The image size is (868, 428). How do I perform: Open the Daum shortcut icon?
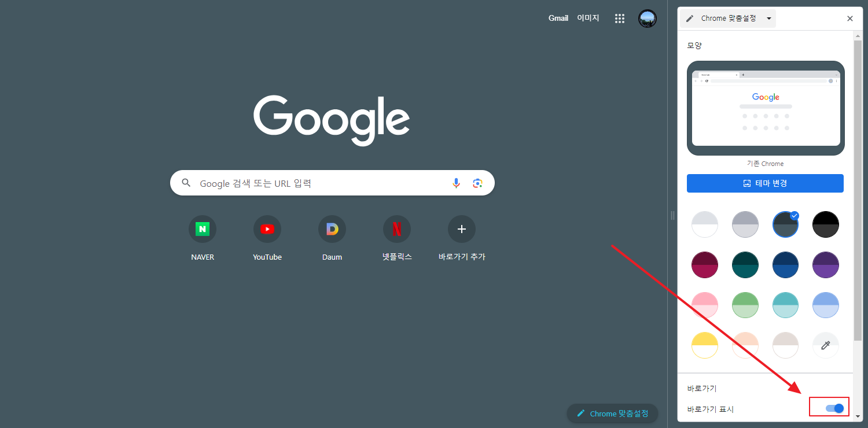(332, 230)
